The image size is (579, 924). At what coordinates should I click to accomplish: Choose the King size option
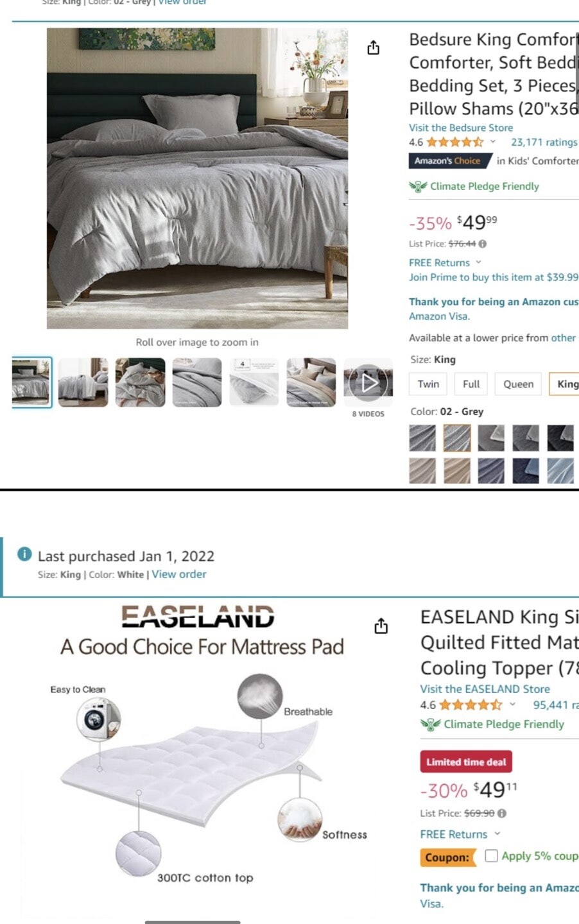[x=564, y=384]
